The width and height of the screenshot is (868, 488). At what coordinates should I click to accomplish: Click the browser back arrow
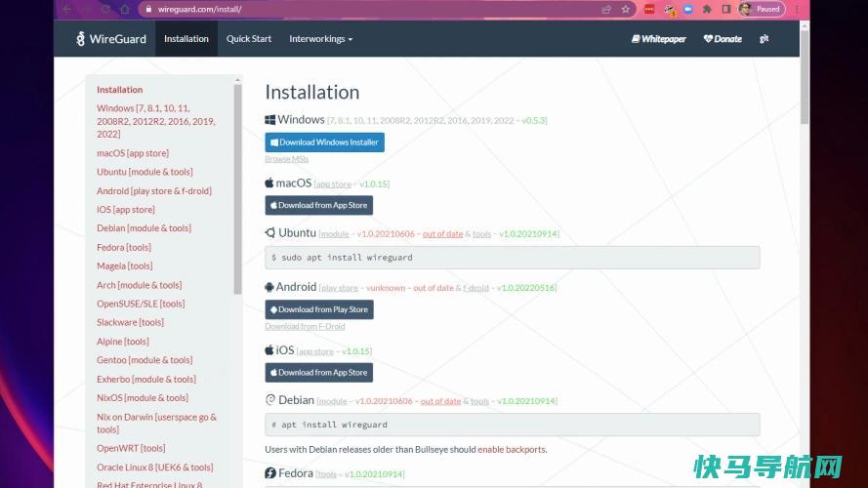tap(66, 9)
